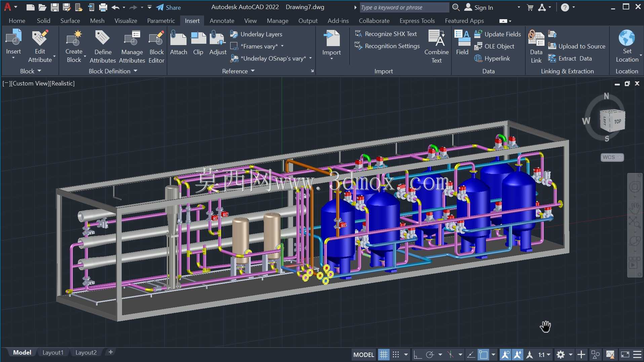644x362 pixels.
Task: Expand the Block Definition panel dropdown
Action: tap(113, 71)
